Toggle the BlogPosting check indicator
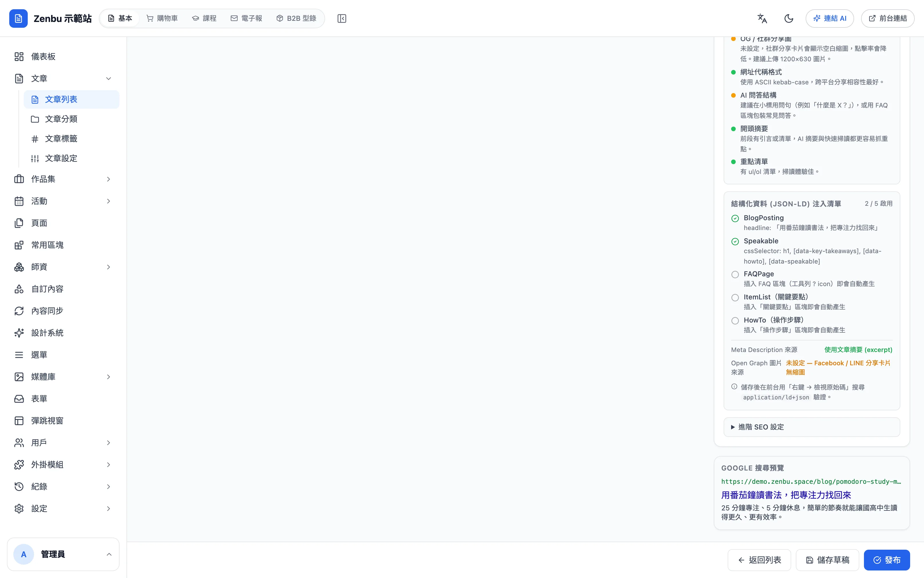This screenshot has height=578, width=924. tap(735, 218)
